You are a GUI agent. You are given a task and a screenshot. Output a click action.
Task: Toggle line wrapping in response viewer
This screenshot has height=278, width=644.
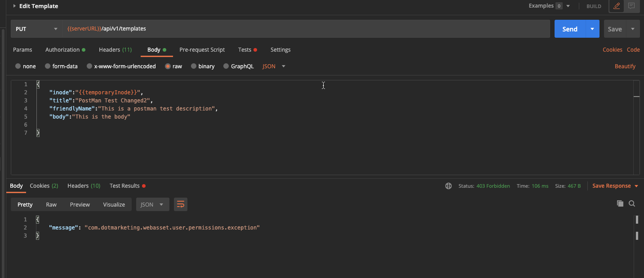[180, 204]
